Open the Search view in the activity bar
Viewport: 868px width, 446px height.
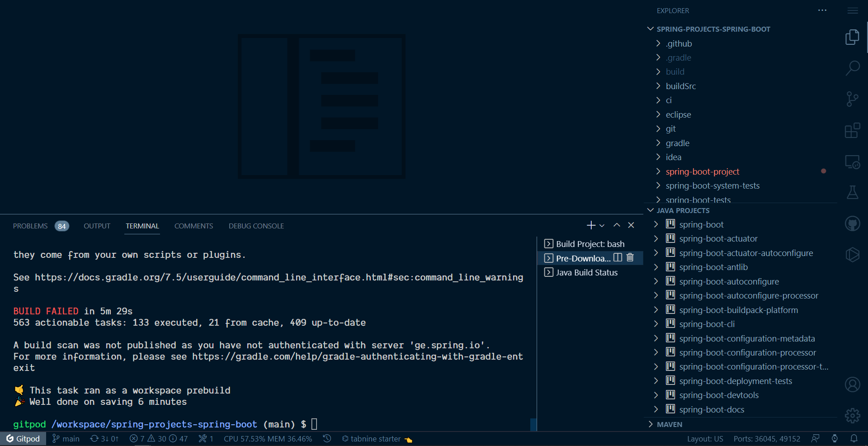click(x=853, y=68)
